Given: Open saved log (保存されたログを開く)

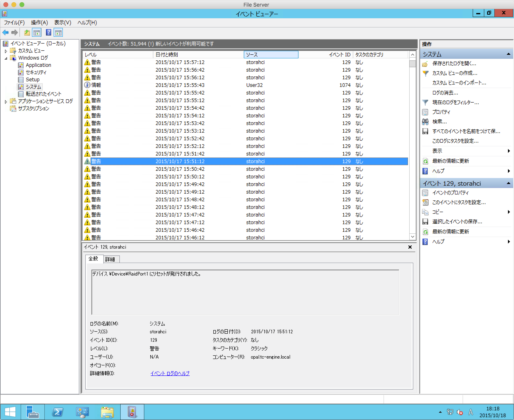Looking at the screenshot, I should [454, 64].
